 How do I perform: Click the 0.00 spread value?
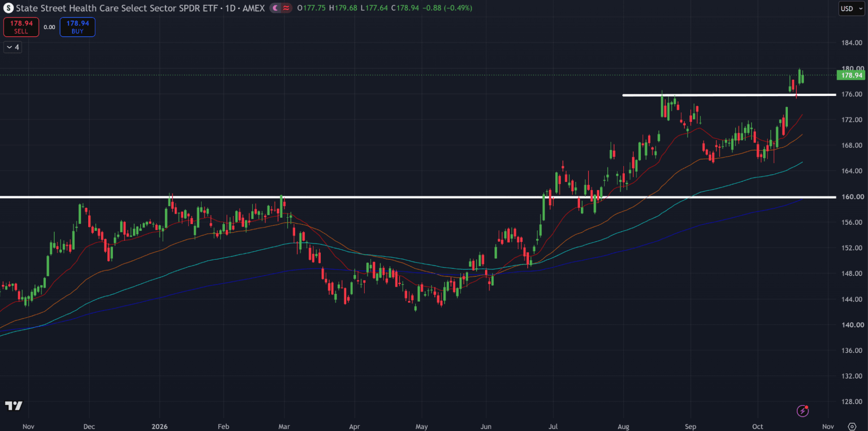49,27
